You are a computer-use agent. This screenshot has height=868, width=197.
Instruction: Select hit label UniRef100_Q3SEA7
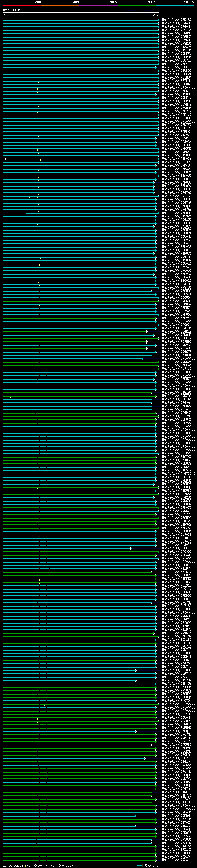pyautogui.click(x=177, y=843)
